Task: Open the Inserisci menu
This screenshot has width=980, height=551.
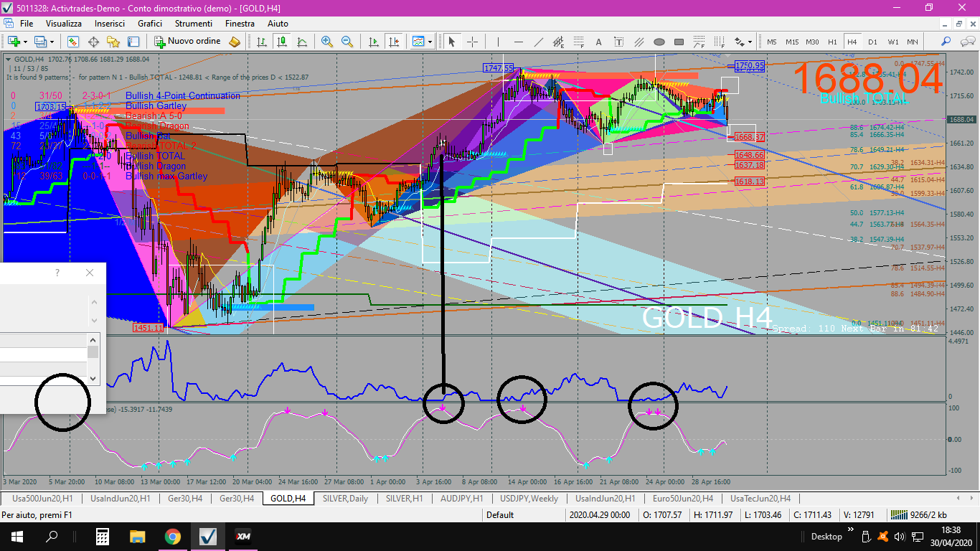Action: 110,24
